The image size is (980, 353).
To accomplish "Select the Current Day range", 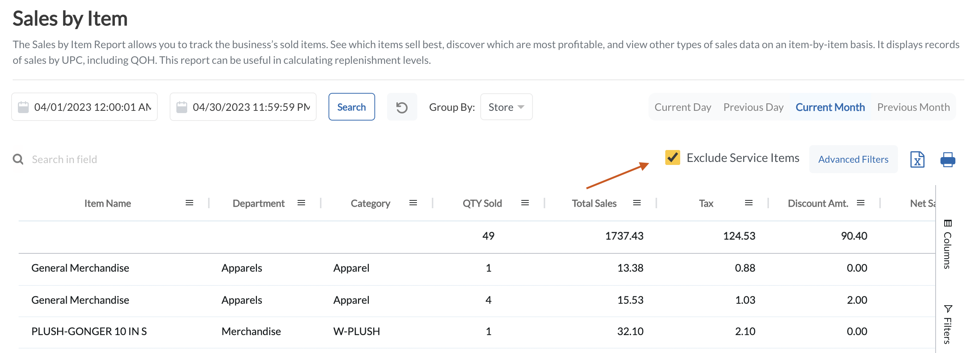I will (682, 107).
